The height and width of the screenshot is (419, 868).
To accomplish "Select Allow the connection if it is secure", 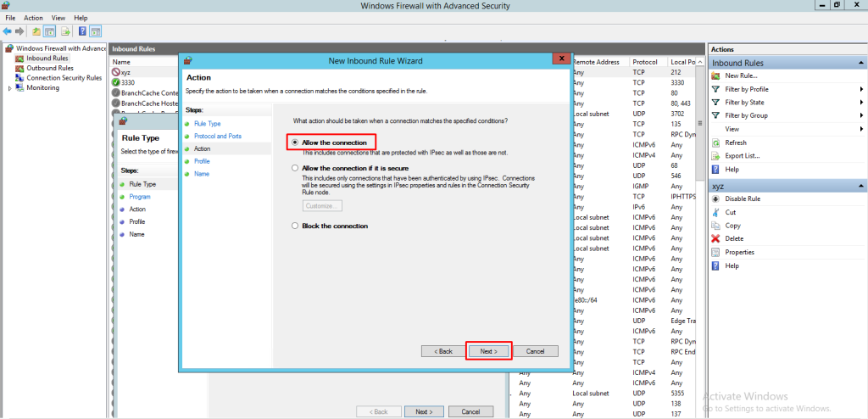I will click(295, 168).
